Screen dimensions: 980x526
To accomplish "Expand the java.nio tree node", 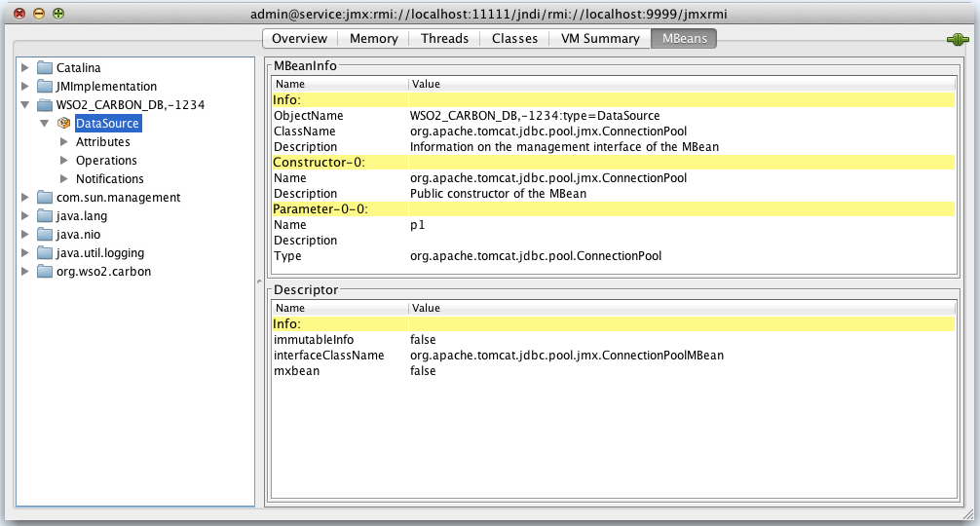I will (x=25, y=235).
